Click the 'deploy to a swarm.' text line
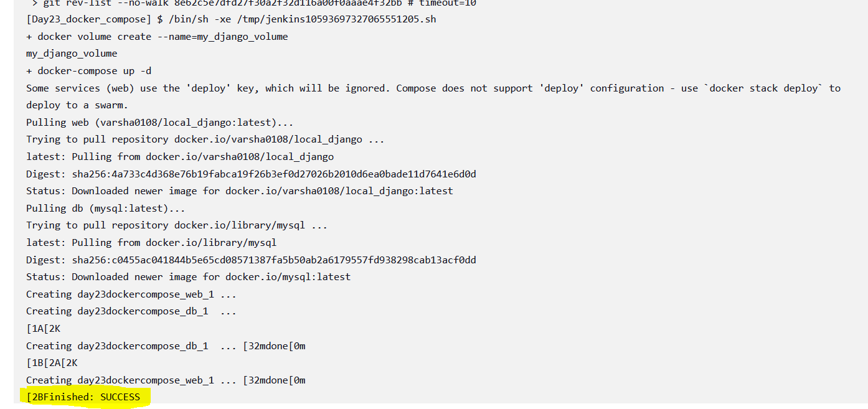Viewport: 868px width, 409px height. click(x=77, y=105)
